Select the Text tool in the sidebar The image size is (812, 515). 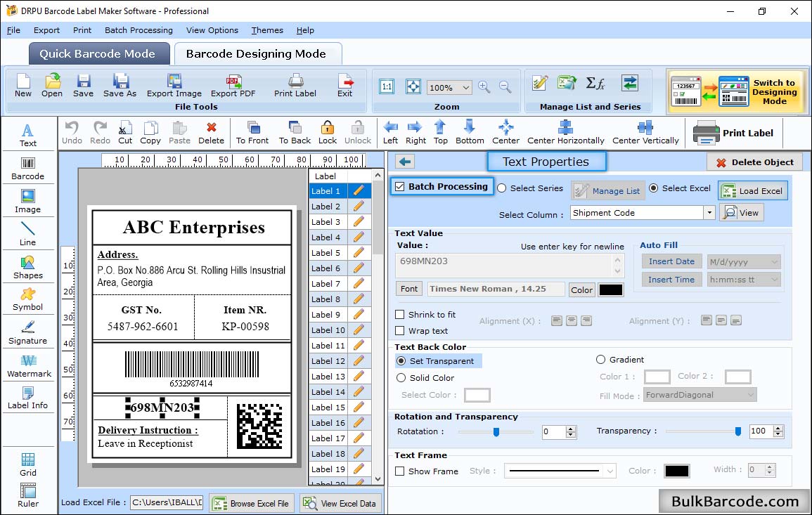point(28,136)
